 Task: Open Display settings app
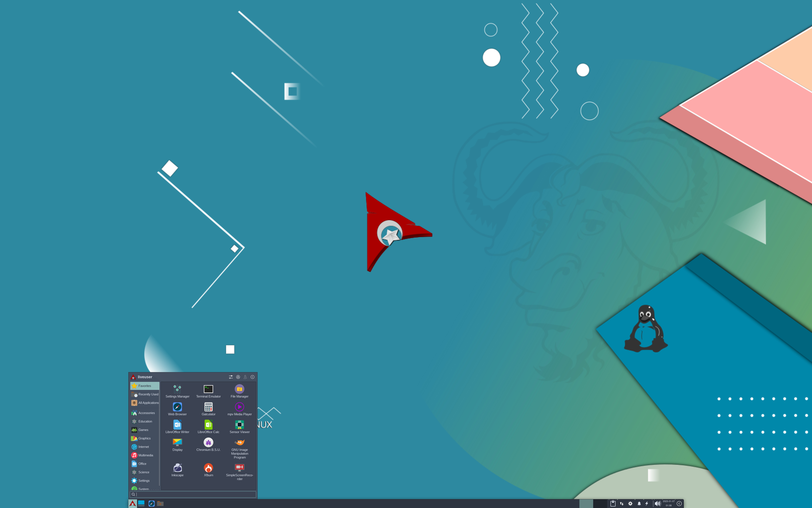point(177,445)
